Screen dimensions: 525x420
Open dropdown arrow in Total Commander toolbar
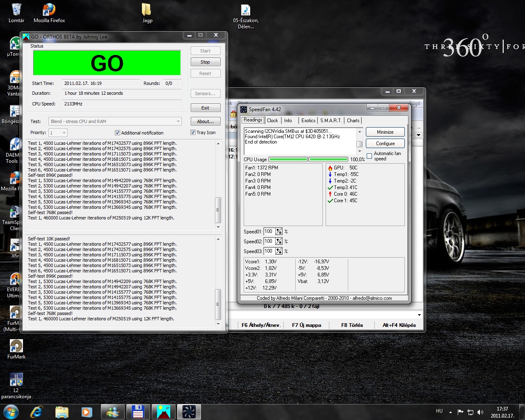(419, 135)
